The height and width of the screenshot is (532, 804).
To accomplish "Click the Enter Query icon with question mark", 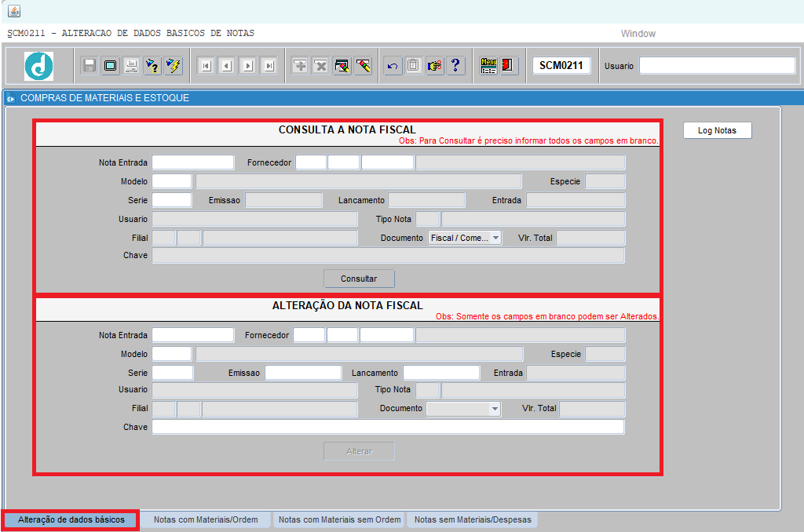I will click(x=153, y=66).
